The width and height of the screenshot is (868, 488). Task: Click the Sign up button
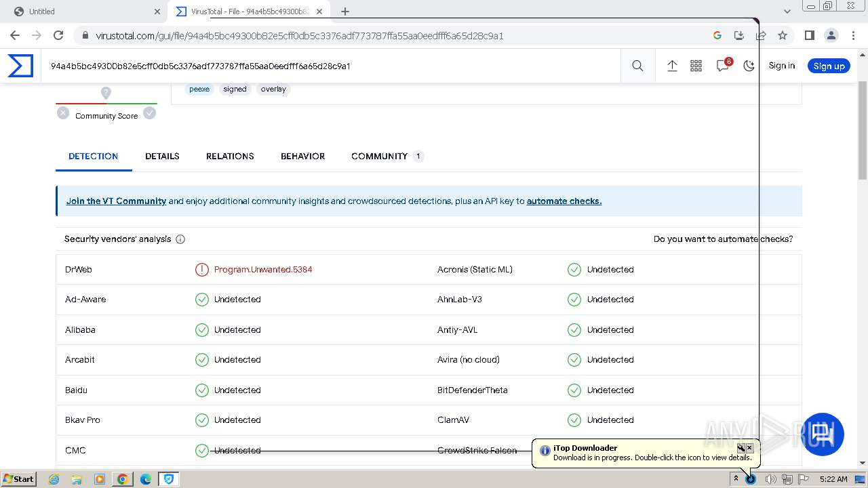click(829, 66)
